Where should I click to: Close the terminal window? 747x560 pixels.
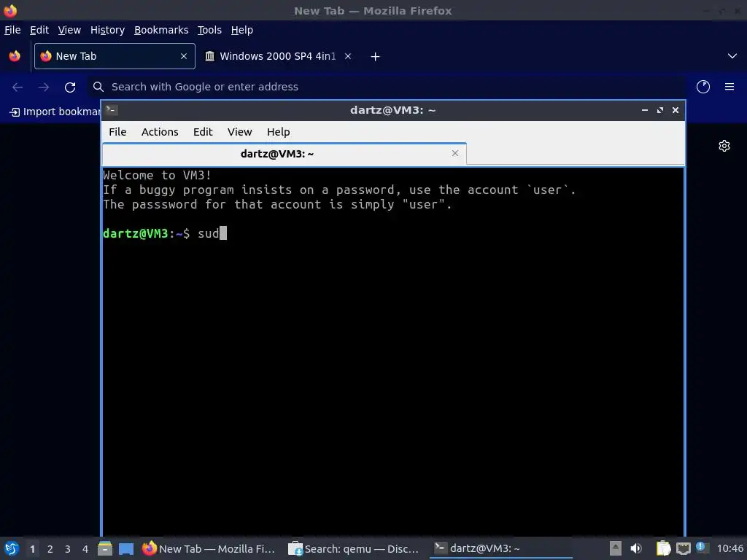pyautogui.click(x=675, y=110)
